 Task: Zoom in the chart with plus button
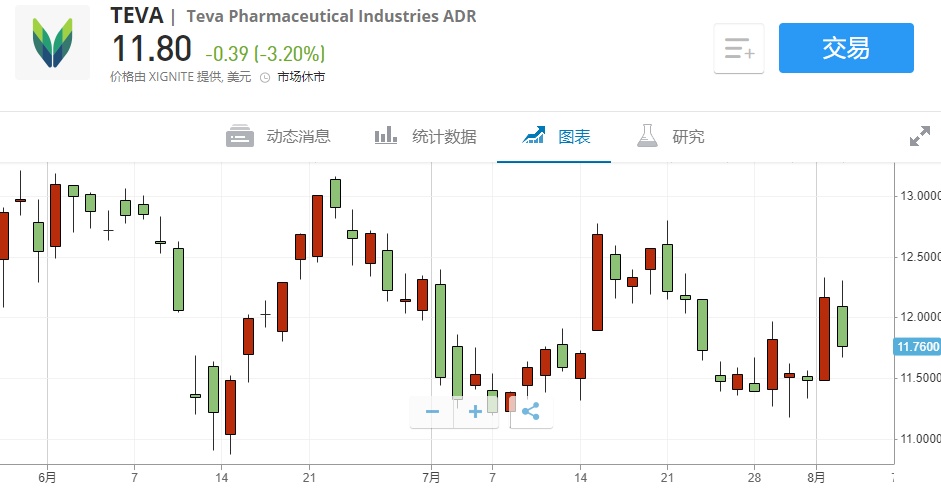click(x=476, y=411)
